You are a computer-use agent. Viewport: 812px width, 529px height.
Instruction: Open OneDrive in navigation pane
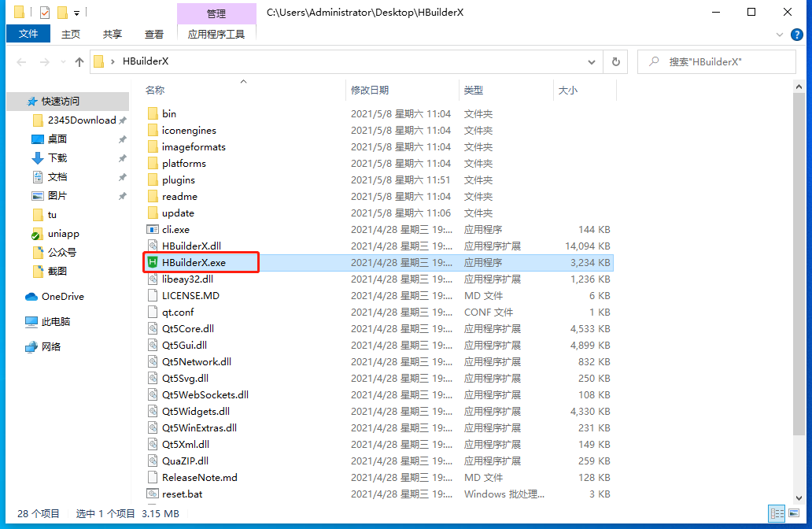point(62,297)
